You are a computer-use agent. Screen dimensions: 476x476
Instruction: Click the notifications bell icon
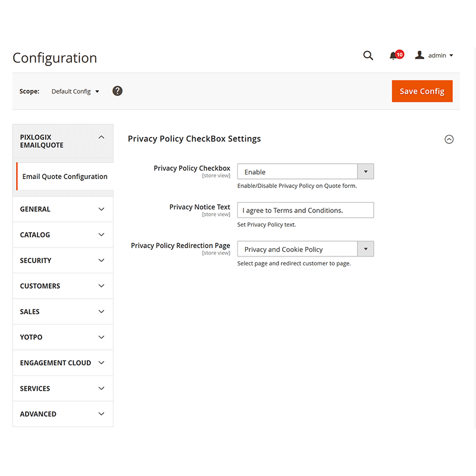394,55
